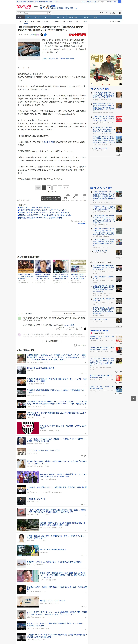Share the first comment on X
138x644 pixels.
click(85, 329)
